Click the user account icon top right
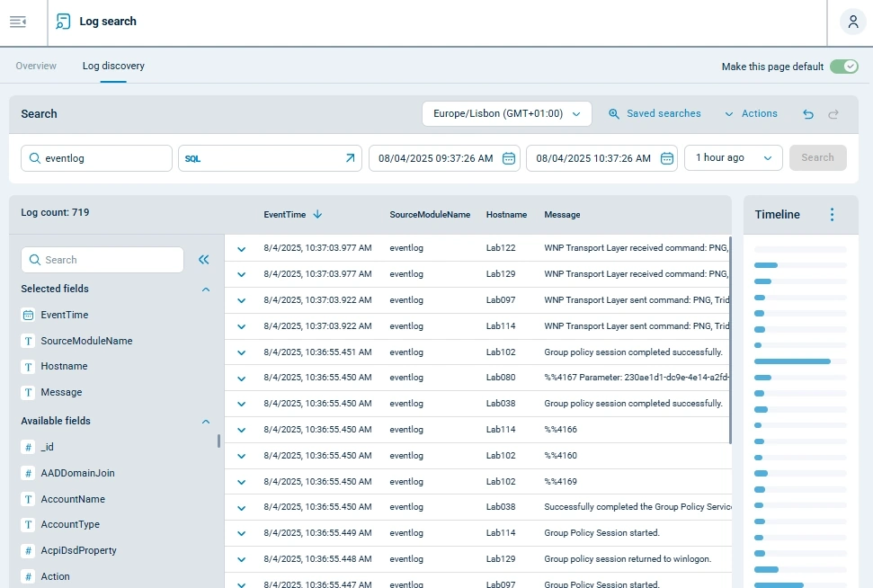 point(851,22)
